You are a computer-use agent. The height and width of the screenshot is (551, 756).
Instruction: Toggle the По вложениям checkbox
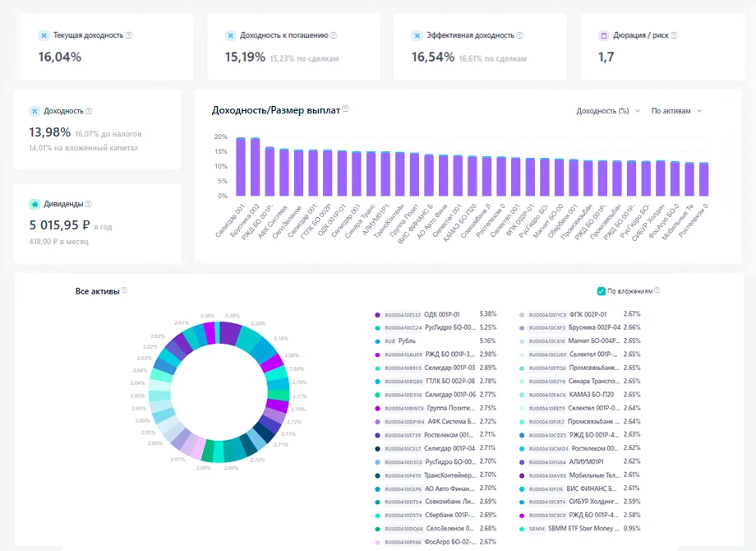[x=602, y=291]
